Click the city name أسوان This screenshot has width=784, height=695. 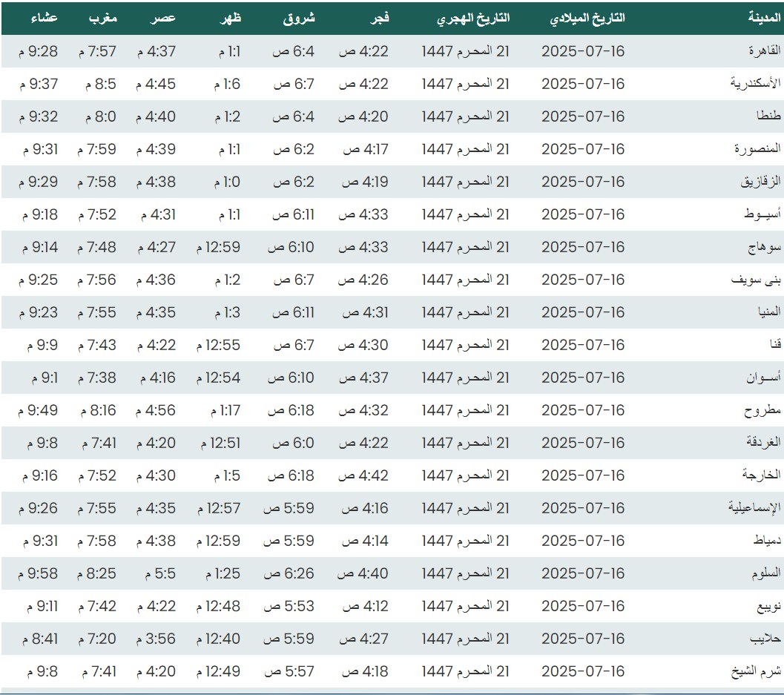(x=764, y=378)
